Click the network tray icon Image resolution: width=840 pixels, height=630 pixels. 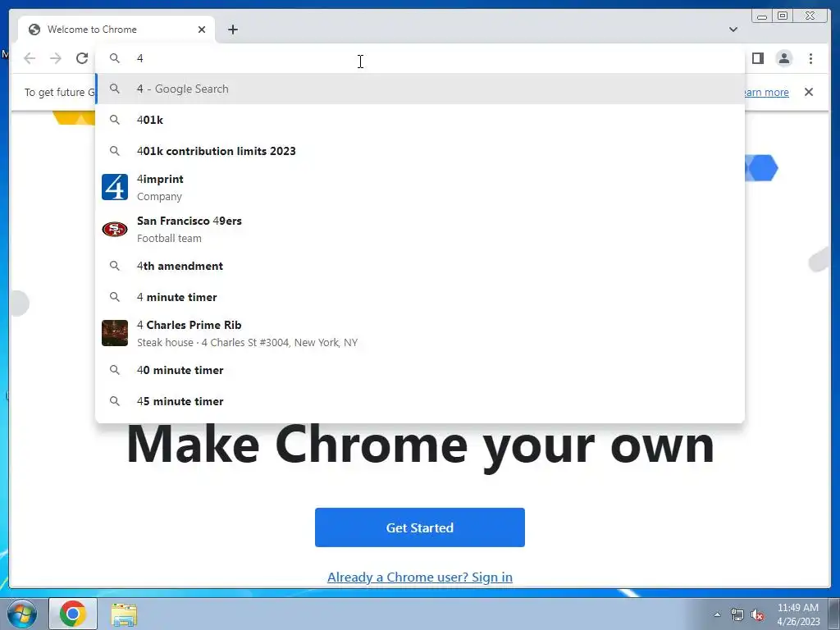coord(737,615)
